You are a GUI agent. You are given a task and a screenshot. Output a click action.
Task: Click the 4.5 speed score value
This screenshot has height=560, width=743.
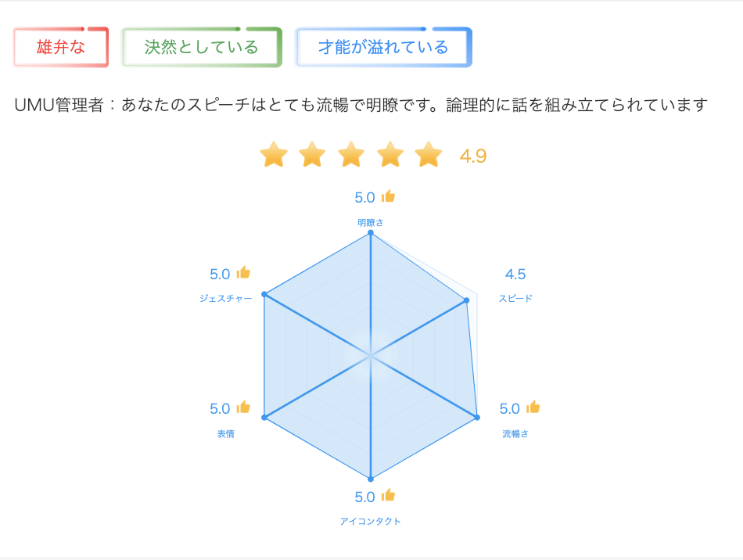pos(515,275)
